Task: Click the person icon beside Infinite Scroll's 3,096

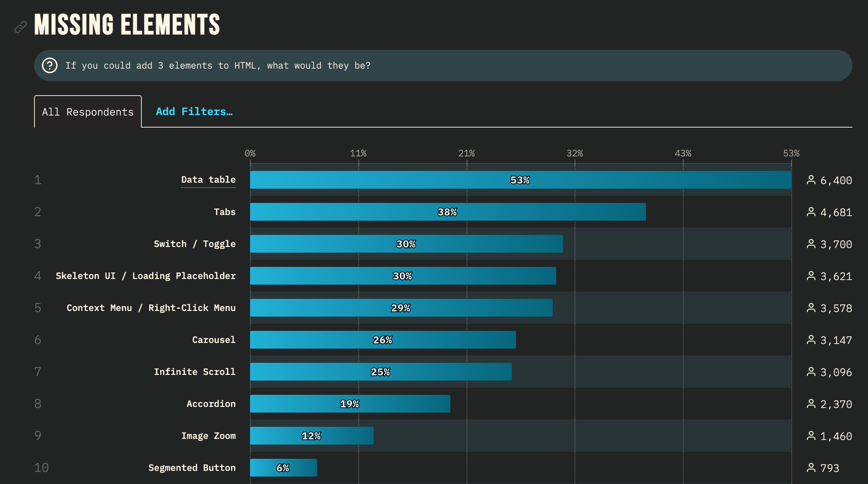Action: 812,372
